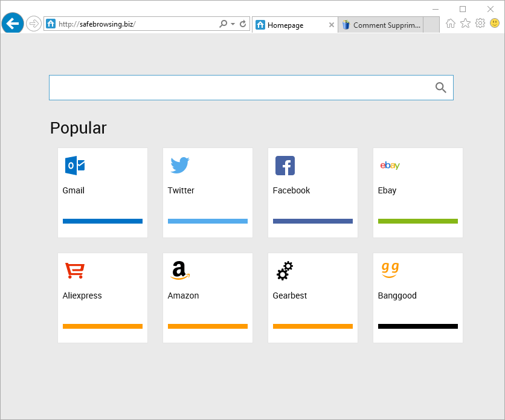Screen dimensions: 505x420
Task: Click the search magnifier button on page
Action: pos(440,88)
